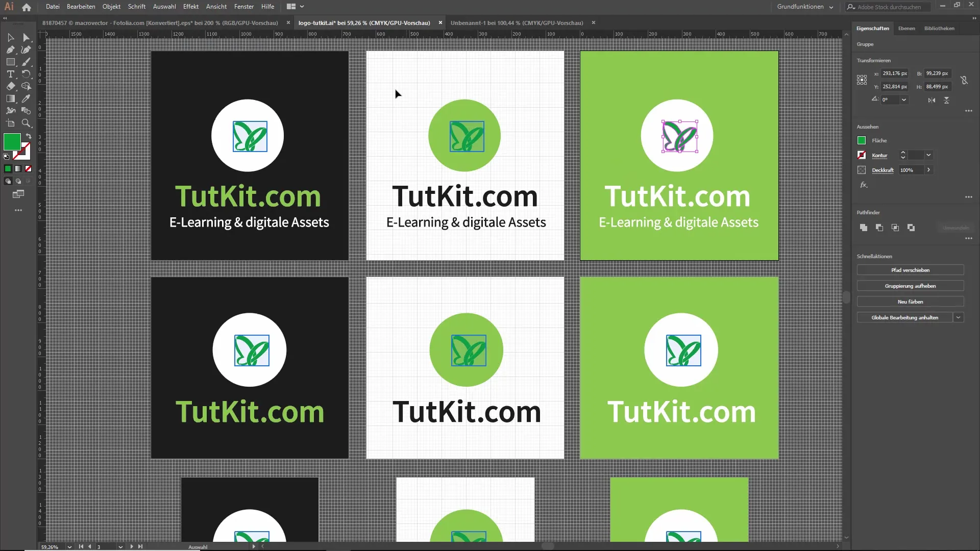
Task: Set paint type to Color
Action: pos(8,168)
